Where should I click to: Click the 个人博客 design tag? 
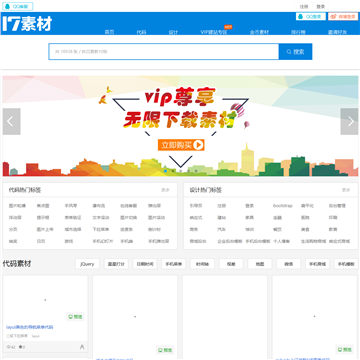click(x=281, y=241)
